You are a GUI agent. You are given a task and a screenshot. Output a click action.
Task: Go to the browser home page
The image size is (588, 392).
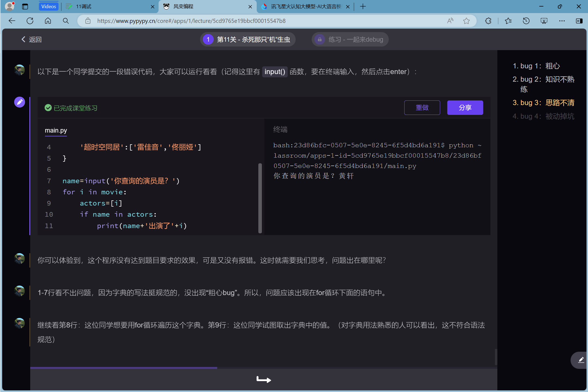[48, 21]
